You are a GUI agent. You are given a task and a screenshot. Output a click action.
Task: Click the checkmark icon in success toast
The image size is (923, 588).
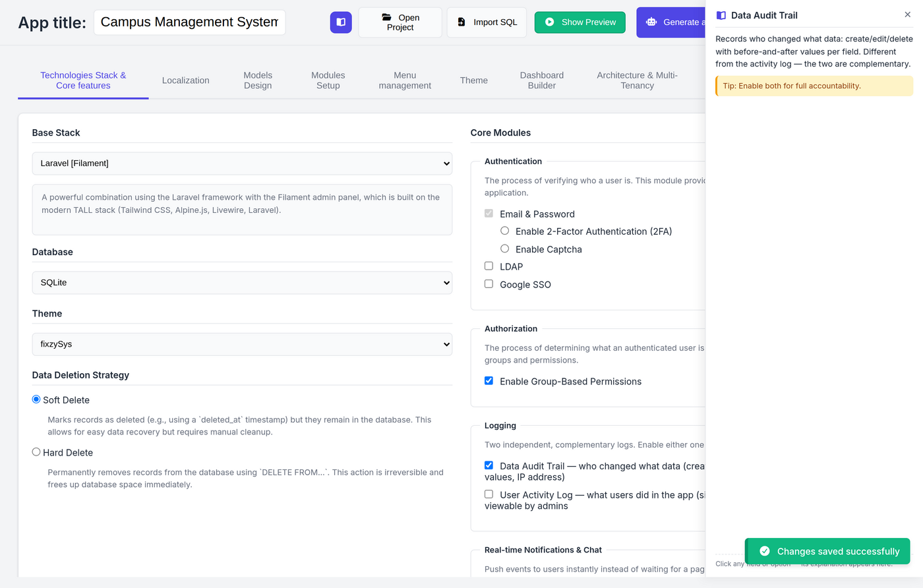pyautogui.click(x=765, y=551)
